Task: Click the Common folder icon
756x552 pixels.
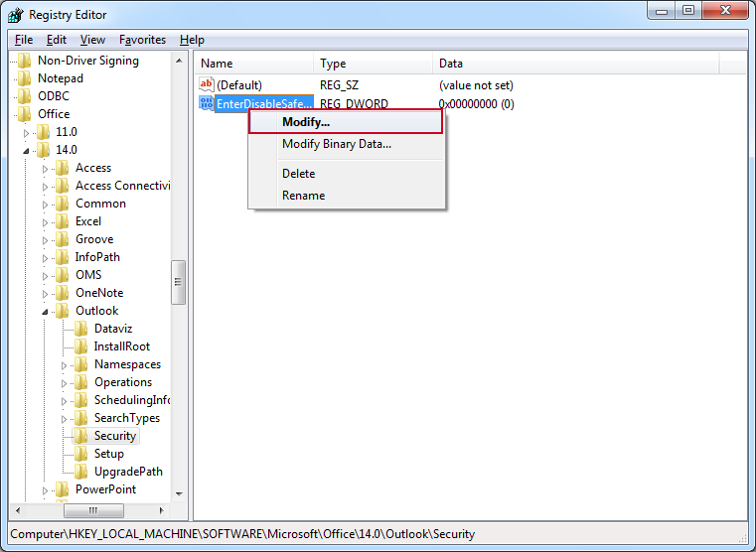Action: tap(63, 204)
